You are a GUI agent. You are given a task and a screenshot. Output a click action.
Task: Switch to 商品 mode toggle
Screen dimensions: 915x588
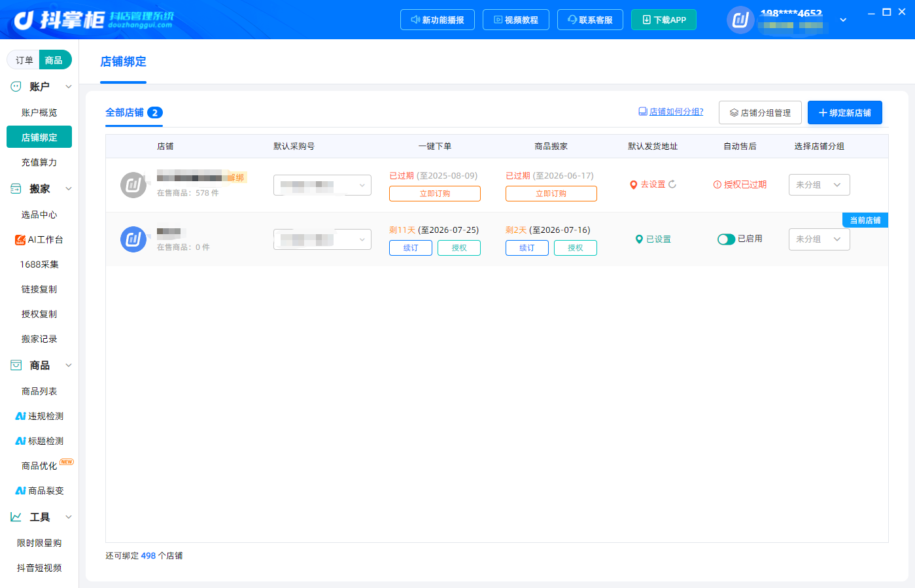[x=54, y=60]
